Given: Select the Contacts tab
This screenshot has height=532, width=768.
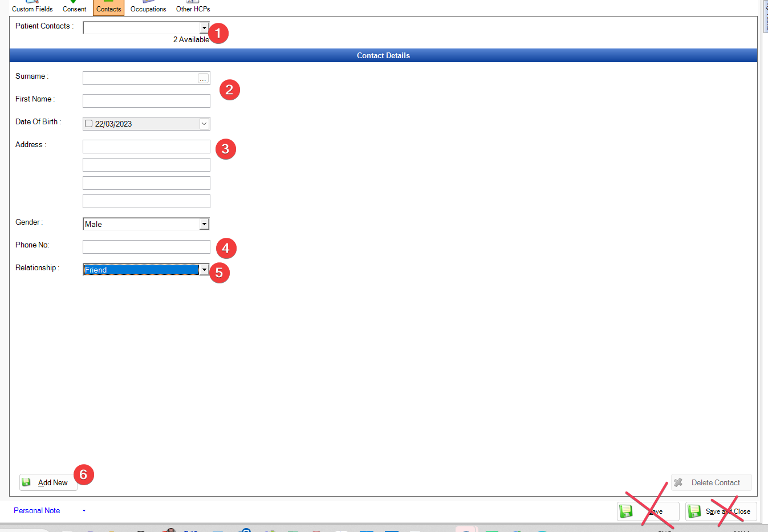Looking at the screenshot, I should (x=108, y=8).
